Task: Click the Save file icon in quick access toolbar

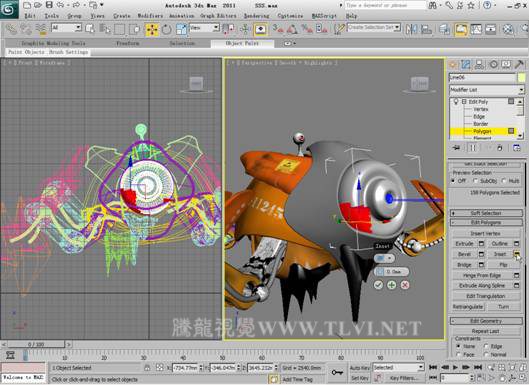Action: 49,5
